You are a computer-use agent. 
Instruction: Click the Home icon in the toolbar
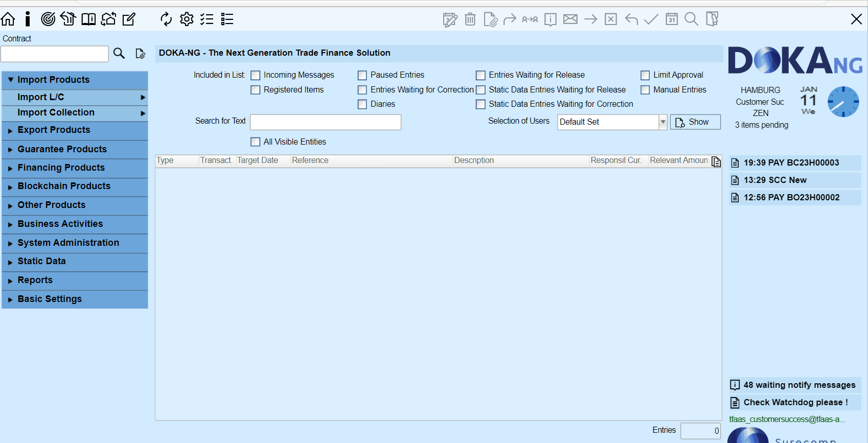[8, 19]
